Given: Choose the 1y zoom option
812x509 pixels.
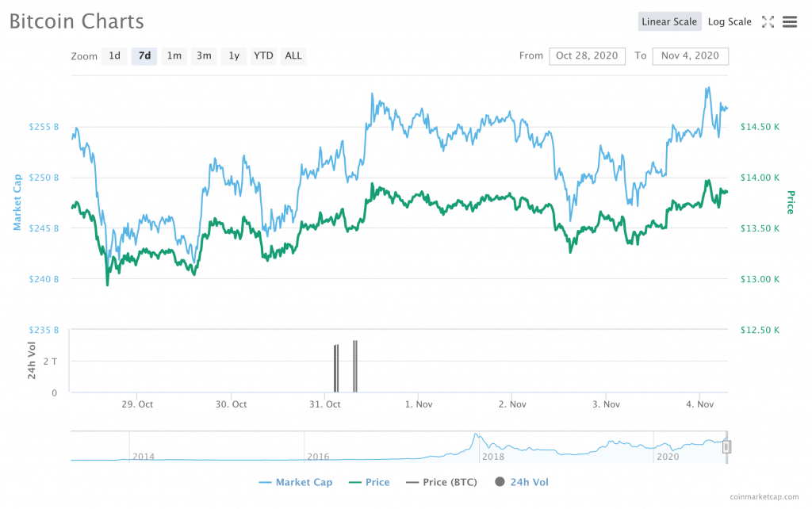Looking at the screenshot, I should coord(233,55).
